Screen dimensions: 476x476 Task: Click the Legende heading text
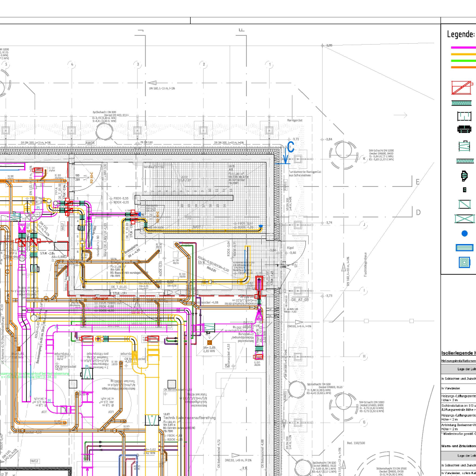point(461,34)
